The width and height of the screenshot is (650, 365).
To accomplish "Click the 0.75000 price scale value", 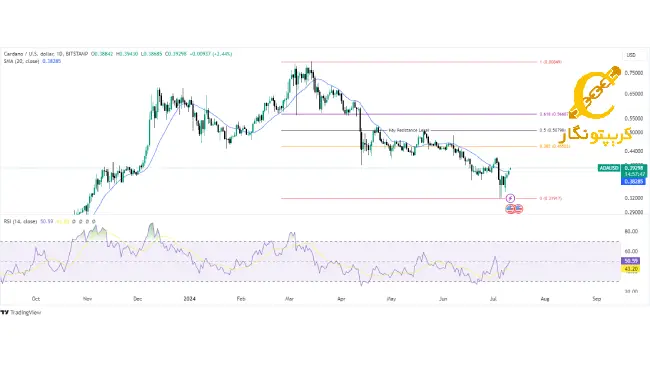I will coord(633,73).
